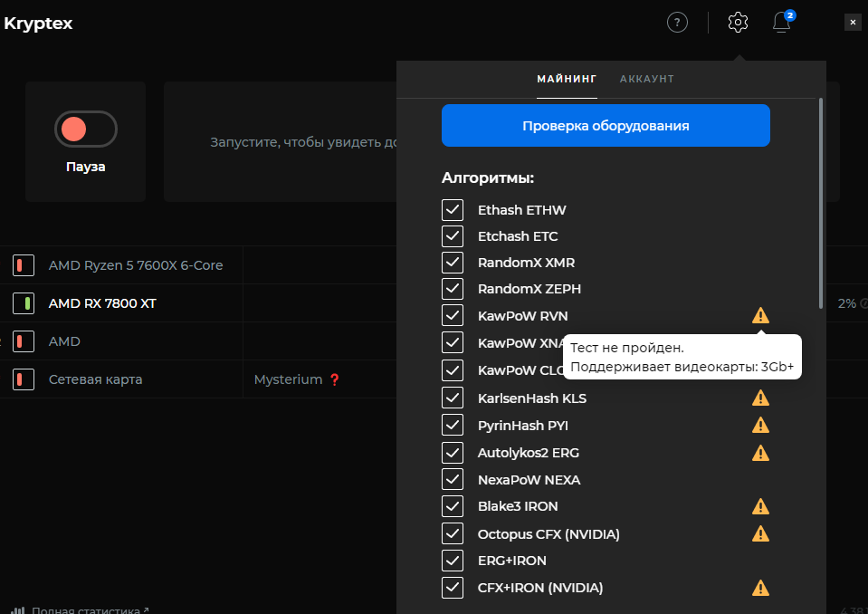Click warning icon next to KawPoW RVN

(760, 315)
